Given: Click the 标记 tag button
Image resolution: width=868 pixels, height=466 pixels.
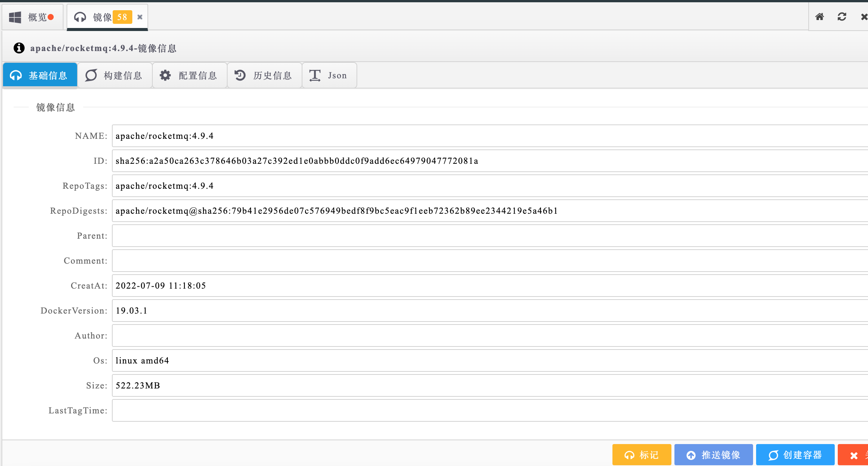Looking at the screenshot, I should click(x=642, y=455).
